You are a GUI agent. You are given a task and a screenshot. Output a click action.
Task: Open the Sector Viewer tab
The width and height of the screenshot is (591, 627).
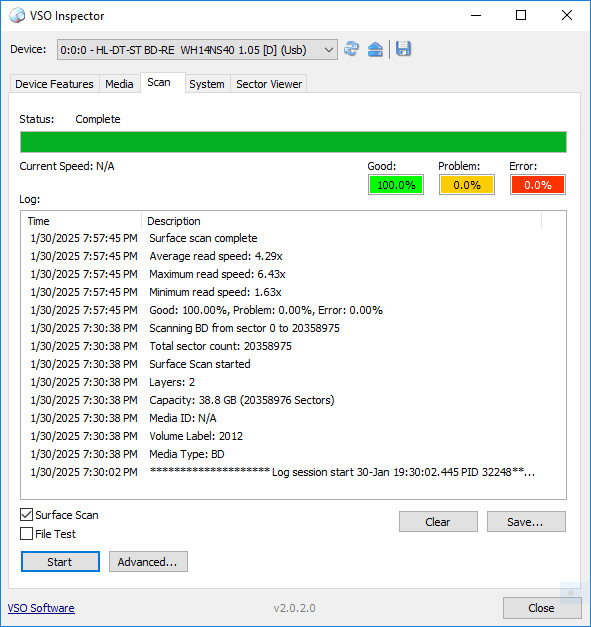(x=269, y=84)
